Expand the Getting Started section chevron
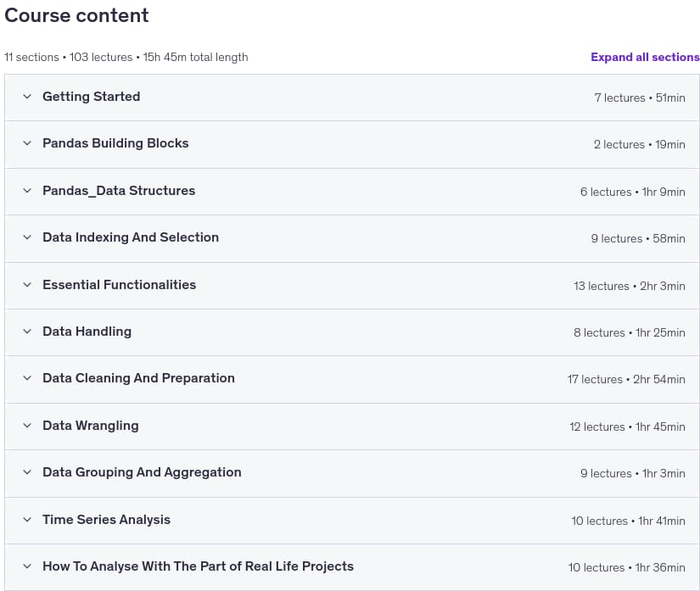700x591 pixels. click(27, 97)
